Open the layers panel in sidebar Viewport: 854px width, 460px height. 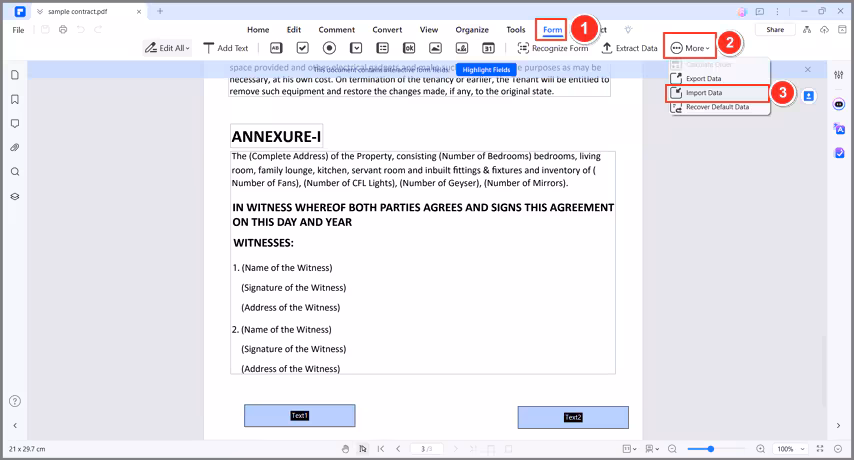tap(15, 197)
